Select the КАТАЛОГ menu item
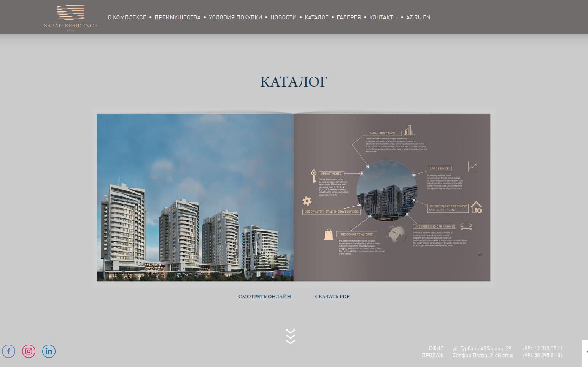 pyautogui.click(x=316, y=17)
